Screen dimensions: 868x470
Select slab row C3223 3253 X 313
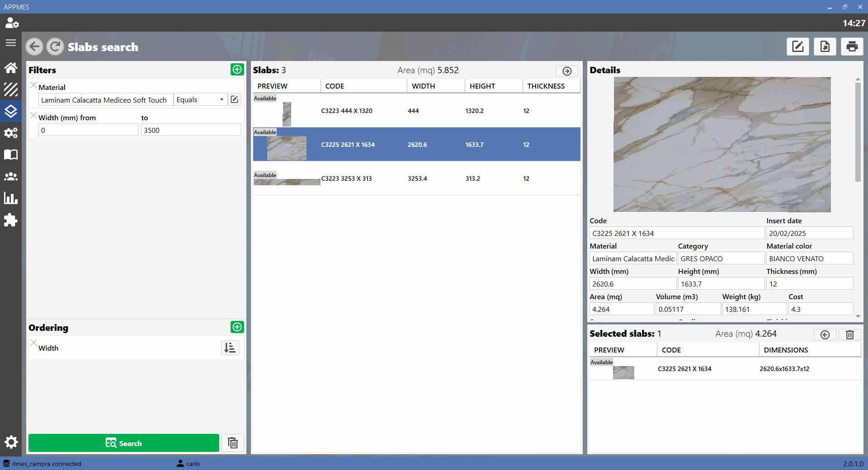[416, 179]
